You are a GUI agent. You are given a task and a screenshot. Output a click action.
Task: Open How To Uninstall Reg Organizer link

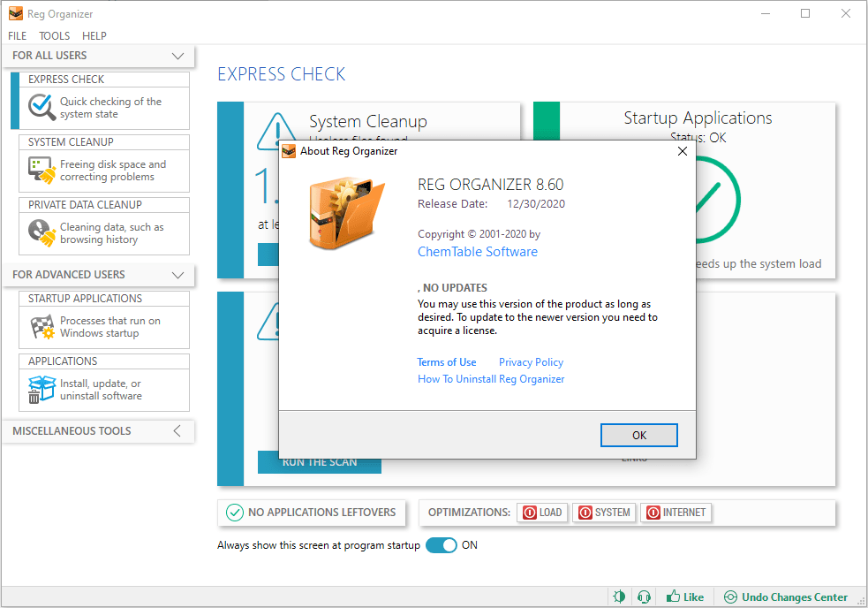pos(491,379)
